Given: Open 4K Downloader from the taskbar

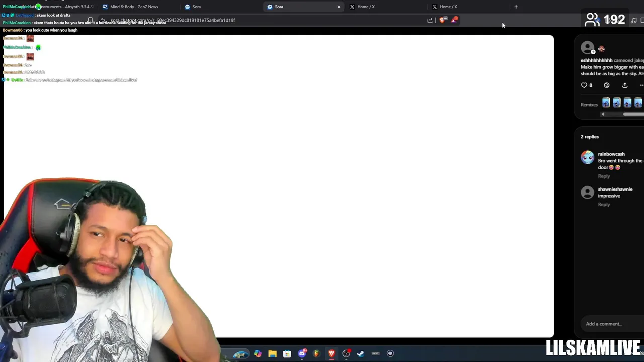Looking at the screenshot, I should 390,353.
